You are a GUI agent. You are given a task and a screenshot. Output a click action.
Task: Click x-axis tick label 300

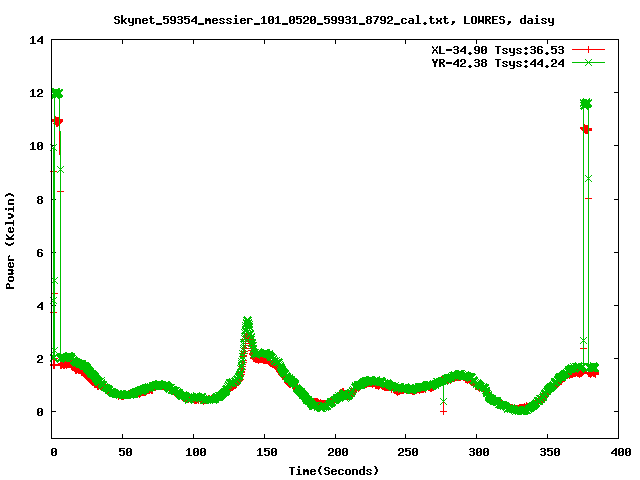pyautogui.click(x=479, y=452)
